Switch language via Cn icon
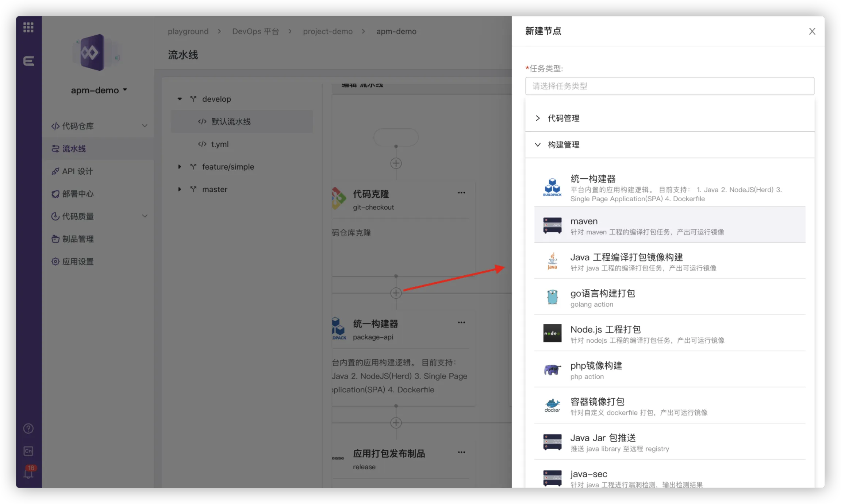The height and width of the screenshot is (504, 841). 28,451
